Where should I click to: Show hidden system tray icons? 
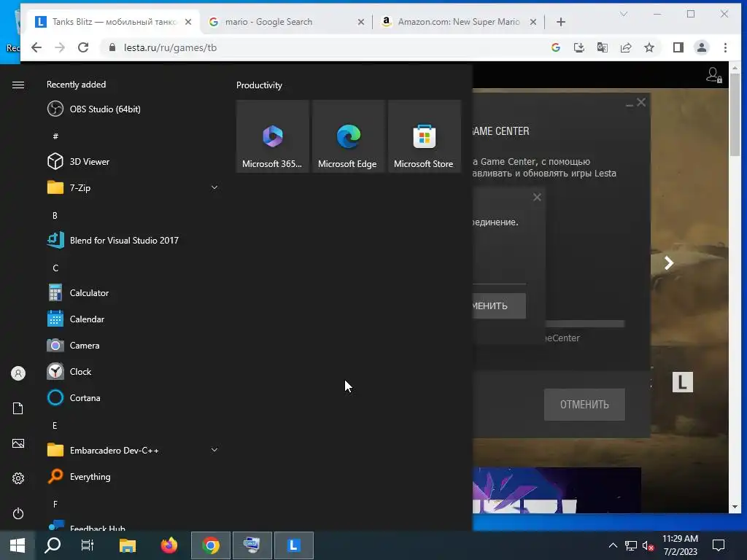coord(613,545)
